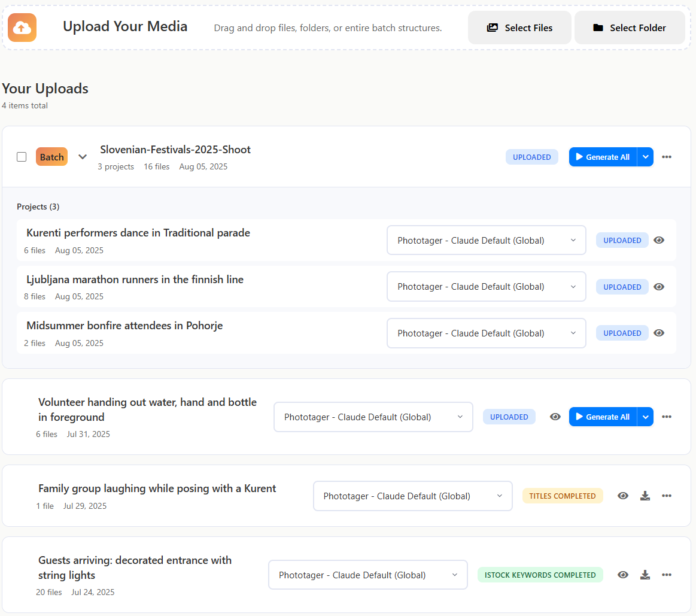
Task: Download the Family group laughing project
Action: (645, 496)
